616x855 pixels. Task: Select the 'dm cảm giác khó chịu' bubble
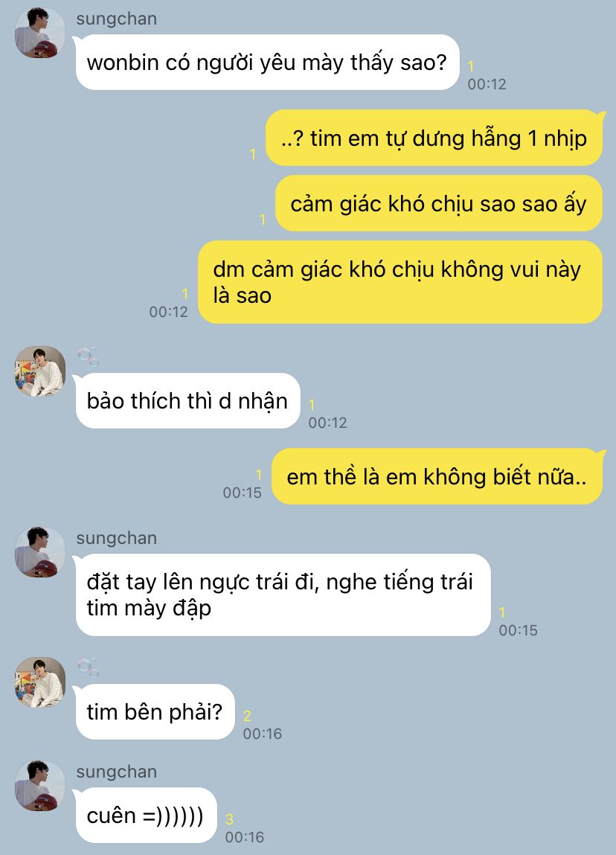pos(400,282)
